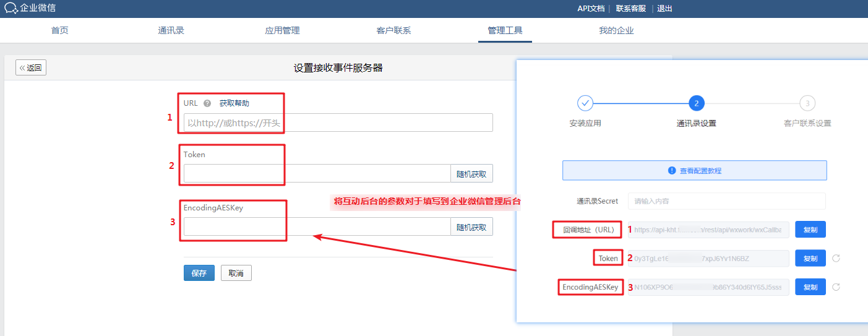The width and height of the screenshot is (868, 336).
Task: Click the EncodingAESKey value field in right panel
Action: pyautogui.click(x=708, y=287)
